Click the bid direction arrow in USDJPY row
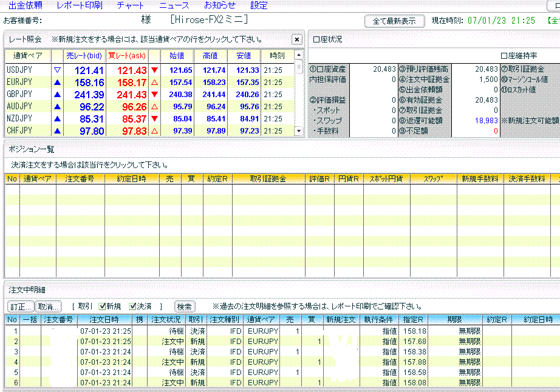Viewport: 560px width, 392px height. (x=57, y=70)
